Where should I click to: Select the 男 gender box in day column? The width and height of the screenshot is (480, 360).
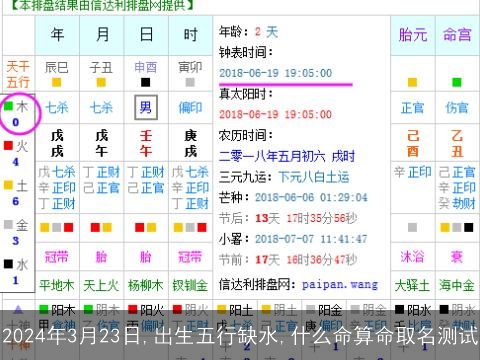coord(146,107)
